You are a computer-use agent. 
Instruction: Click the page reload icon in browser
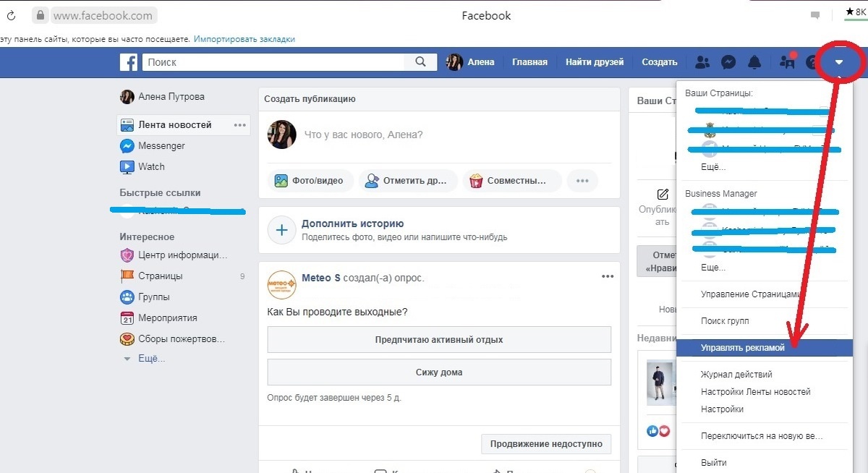(11, 14)
